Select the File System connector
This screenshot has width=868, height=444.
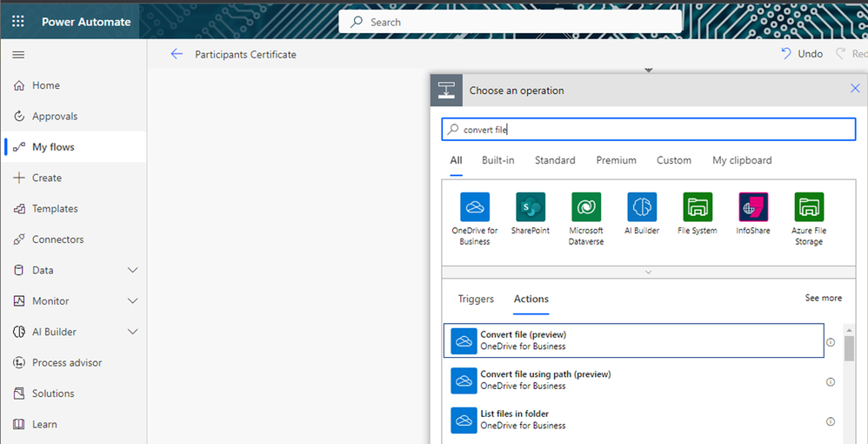tap(698, 213)
